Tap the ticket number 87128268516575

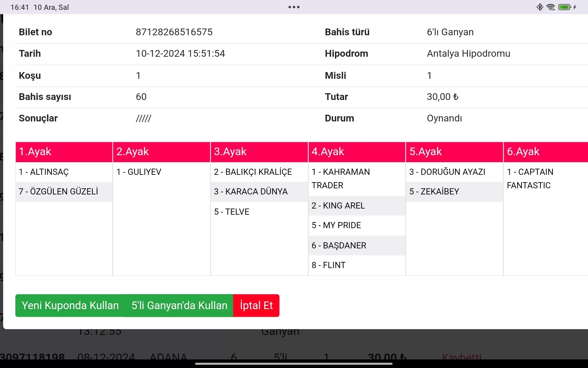pyautogui.click(x=174, y=32)
